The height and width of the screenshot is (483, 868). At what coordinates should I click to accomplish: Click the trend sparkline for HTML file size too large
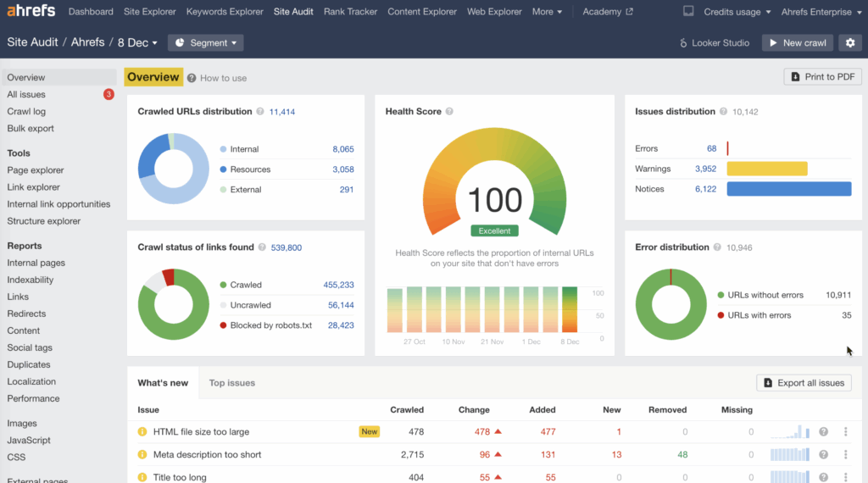coord(790,431)
